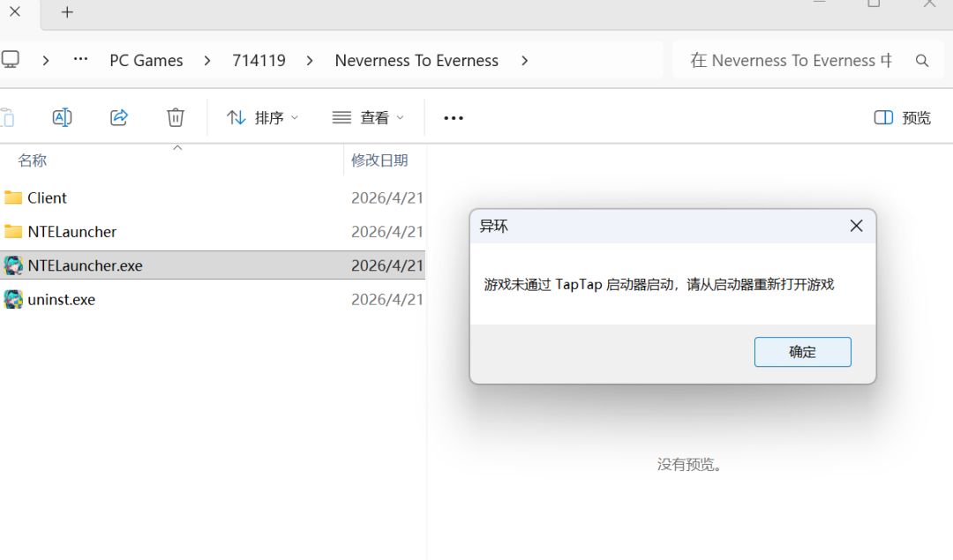Click the Client folder icon
Image resolution: width=953 pixels, height=560 pixels.
(13, 198)
